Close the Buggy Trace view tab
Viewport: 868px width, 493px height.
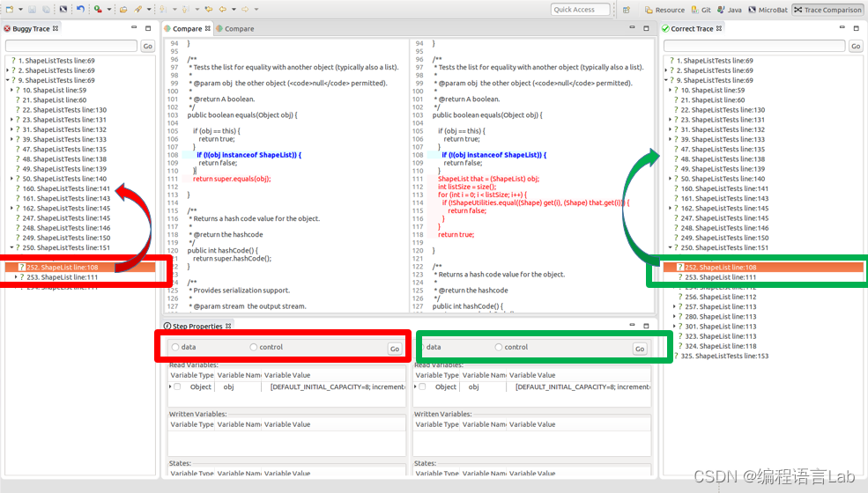(x=56, y=28)
